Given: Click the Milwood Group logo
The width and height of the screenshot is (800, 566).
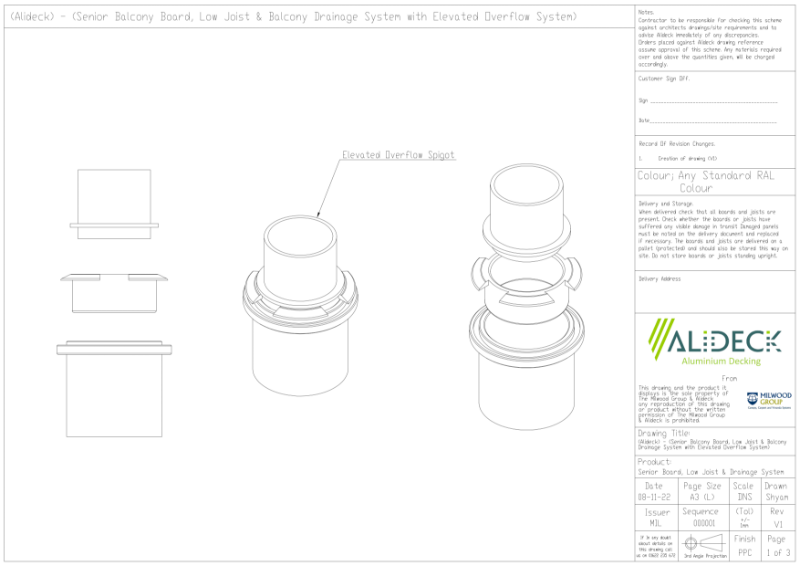Looking at the screenshot, I should (x=769, y=400).
